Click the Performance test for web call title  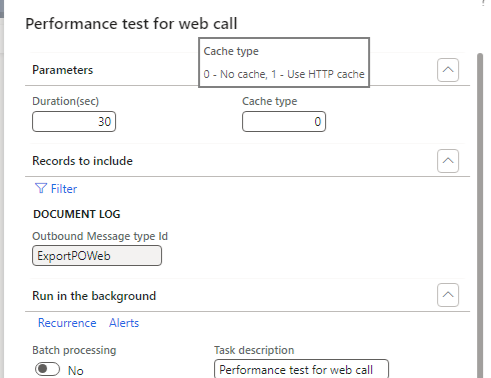click(131, 24)
